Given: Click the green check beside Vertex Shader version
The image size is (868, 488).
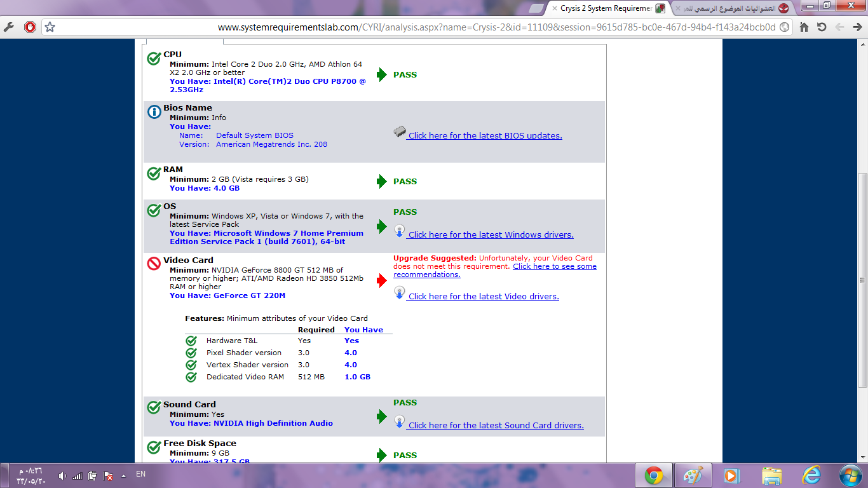Looking at the screenshot, I should 191,365.
